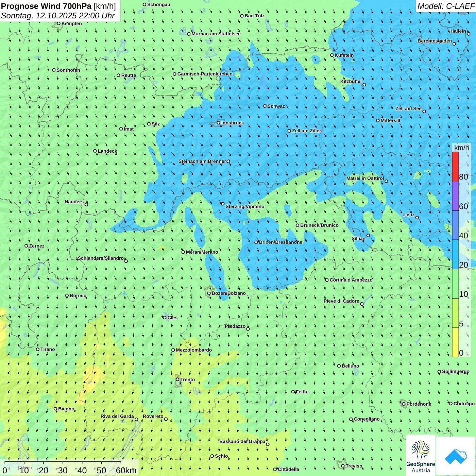Viewport: 476px width, 476px height.
Task: Click the Pordenone city label
Action: click(419, 404)
